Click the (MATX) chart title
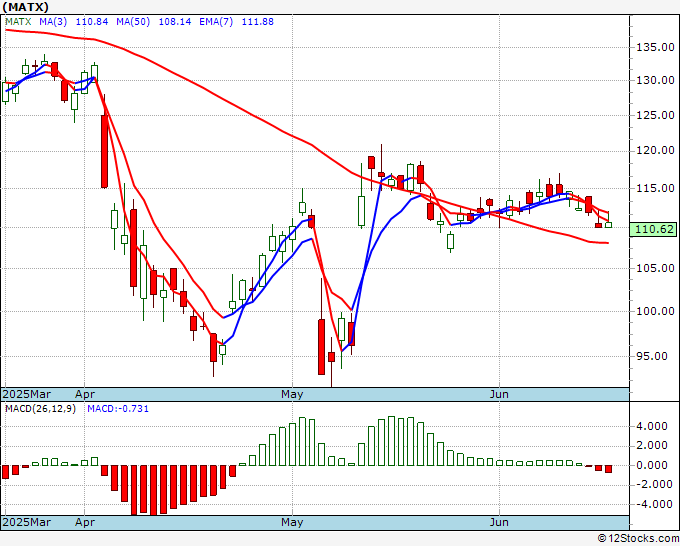Viewport: 680px width, 546px height. (x=26, y=7)
